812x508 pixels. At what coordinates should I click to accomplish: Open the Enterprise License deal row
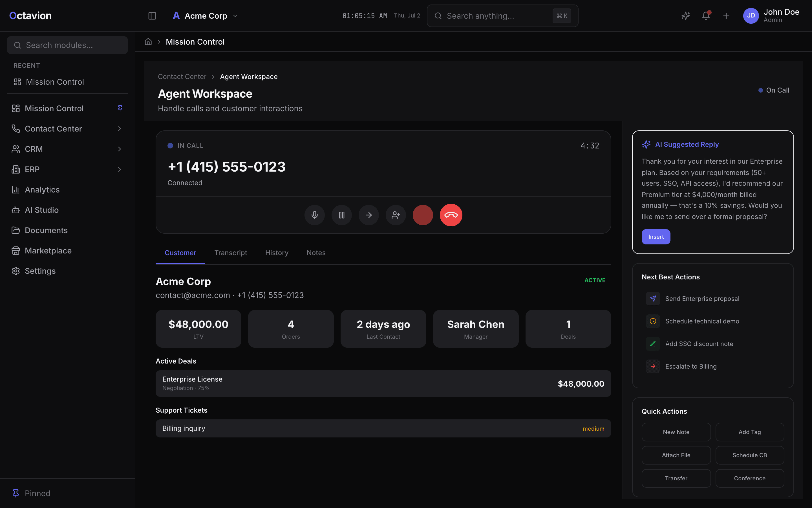point(383,383)
